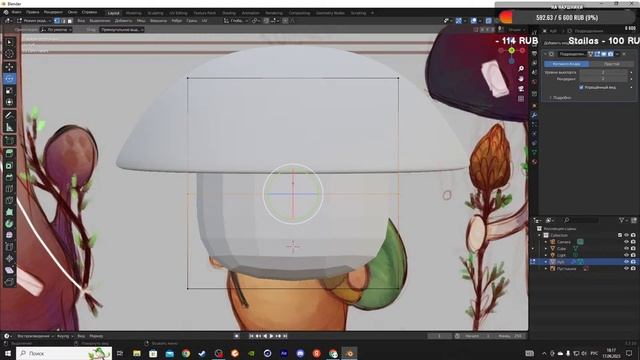
Task: Toggle the modifier's show in render button
Action: click(x=611, y=54)
